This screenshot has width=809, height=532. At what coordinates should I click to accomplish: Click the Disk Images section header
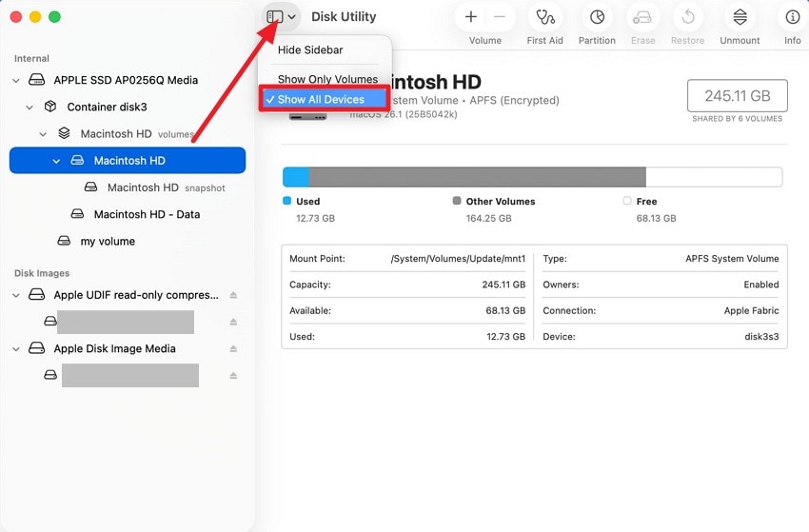(x=42, y=273)
